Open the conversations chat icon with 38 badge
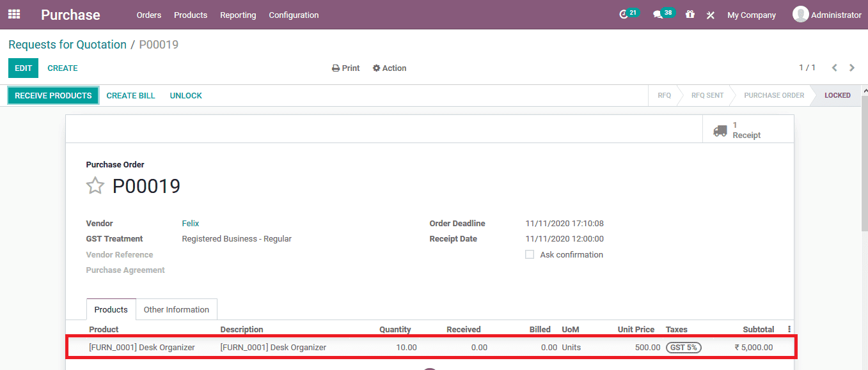Image resolution: width=868 pixels, height=370 pixels. (663, 14)
